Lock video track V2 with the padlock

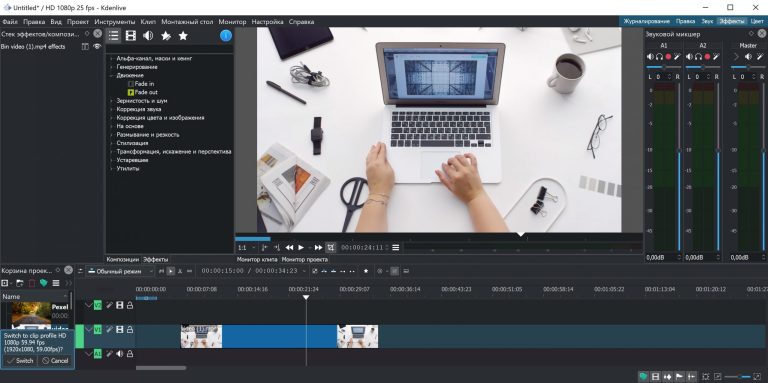pyautogui.click(x=130, y=306)
